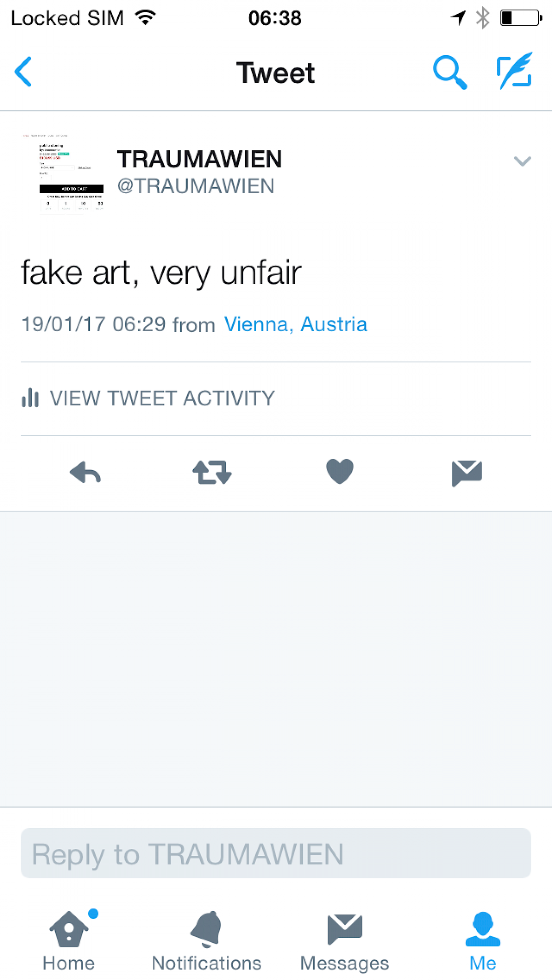552x980 pixels.
Task: Open the search magnifier icon
Action: click(450, 72)
